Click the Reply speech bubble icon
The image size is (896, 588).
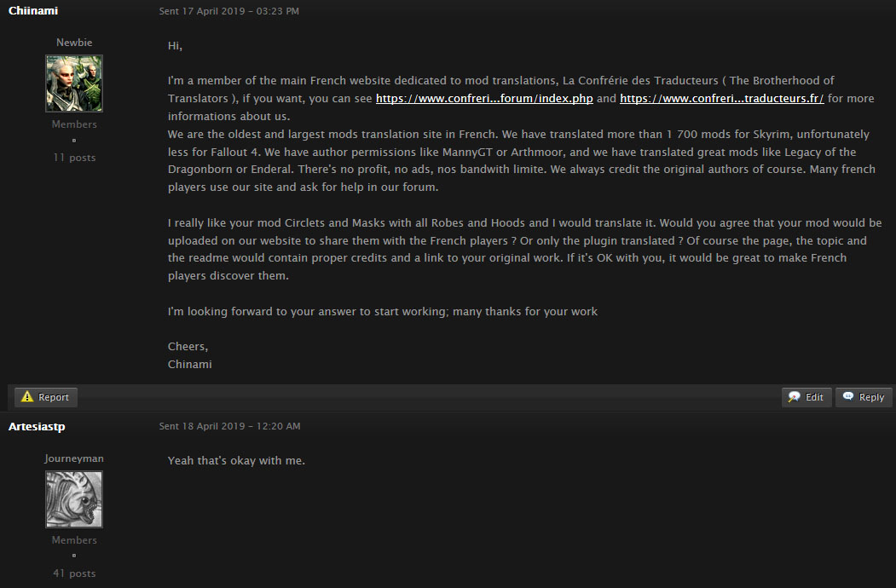tap(848, 397)
